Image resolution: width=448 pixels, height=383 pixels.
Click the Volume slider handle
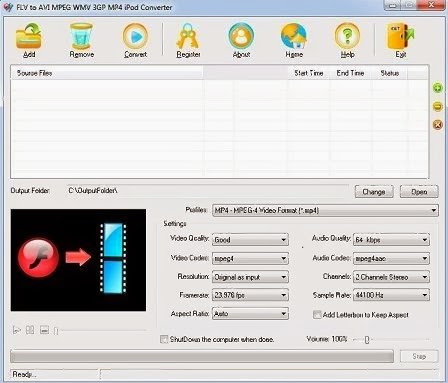click(367, 340)
